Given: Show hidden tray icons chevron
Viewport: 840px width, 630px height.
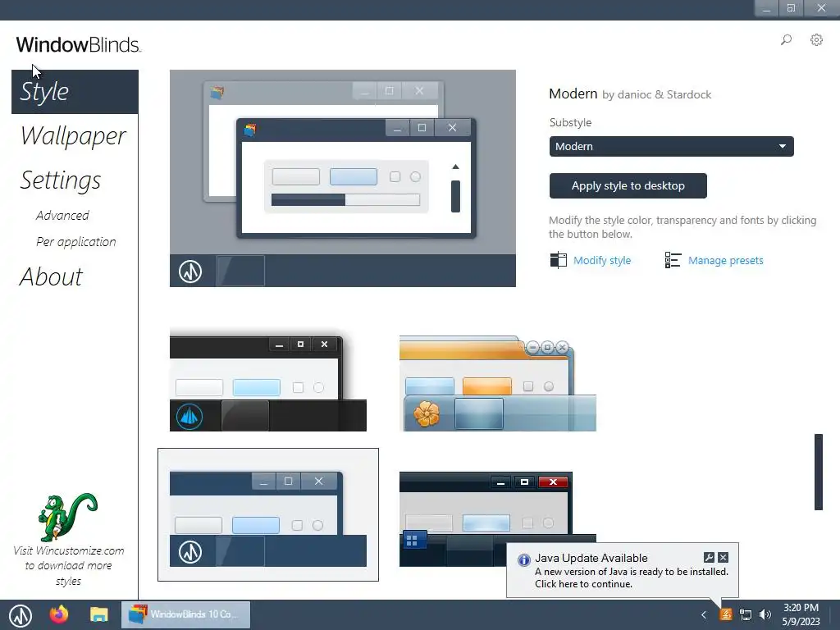Looking at the screenshot, I should click(704, 614).
